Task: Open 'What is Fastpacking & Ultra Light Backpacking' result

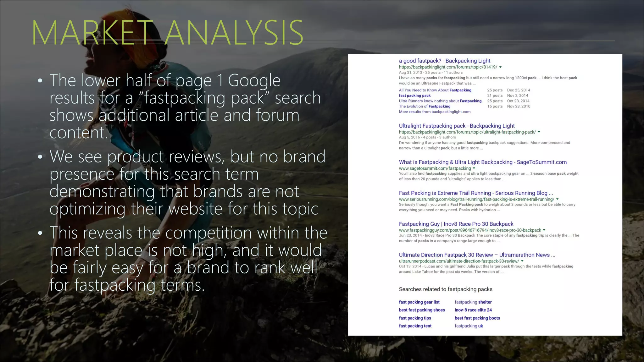Action: point(482,162)
